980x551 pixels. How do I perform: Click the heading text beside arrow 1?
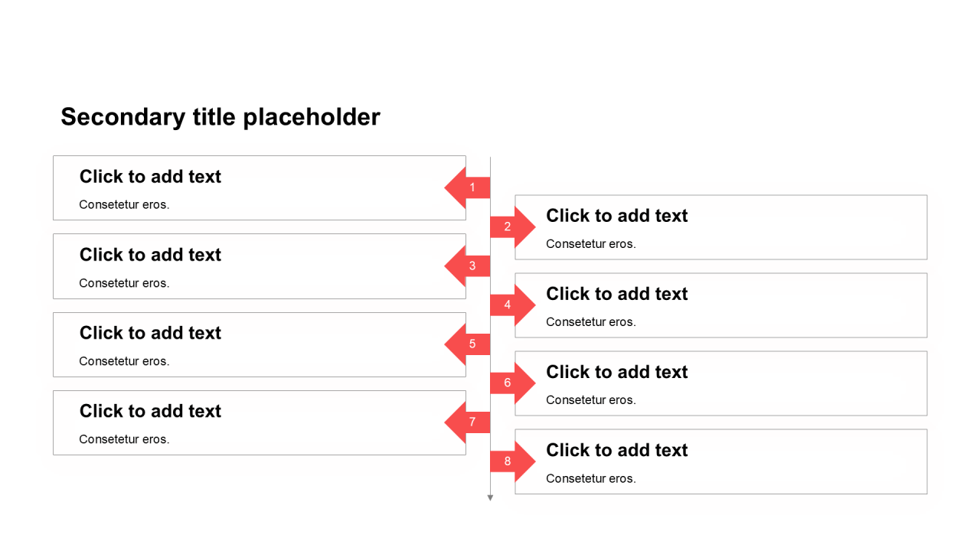coord(150,177)
